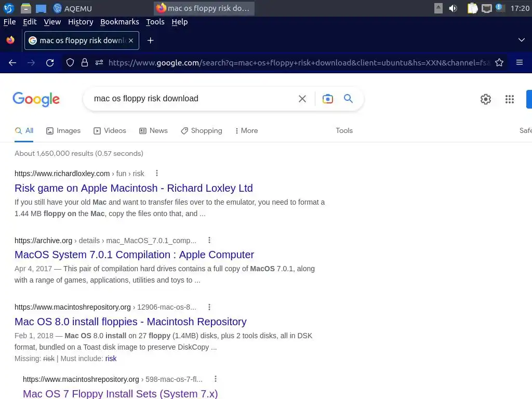Open the History menu
The image size is (532, 399).
click(81, 22)
